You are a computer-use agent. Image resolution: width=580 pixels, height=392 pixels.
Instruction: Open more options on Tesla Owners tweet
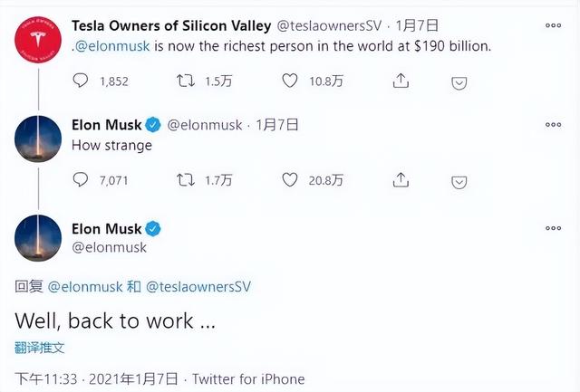552,22
